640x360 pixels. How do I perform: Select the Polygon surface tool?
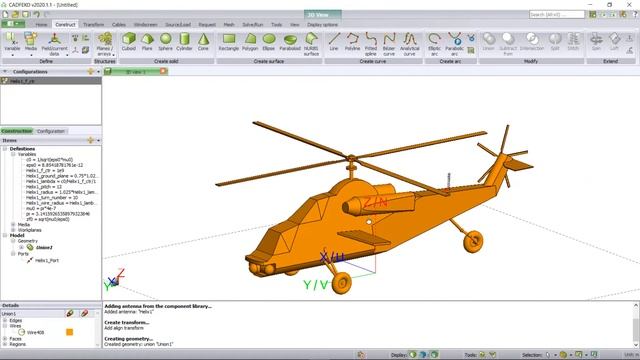click(x=250, y=42)
